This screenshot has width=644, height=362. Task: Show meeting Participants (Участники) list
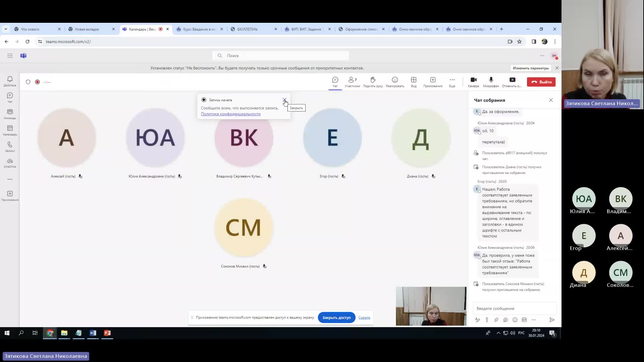click(352, 82)
